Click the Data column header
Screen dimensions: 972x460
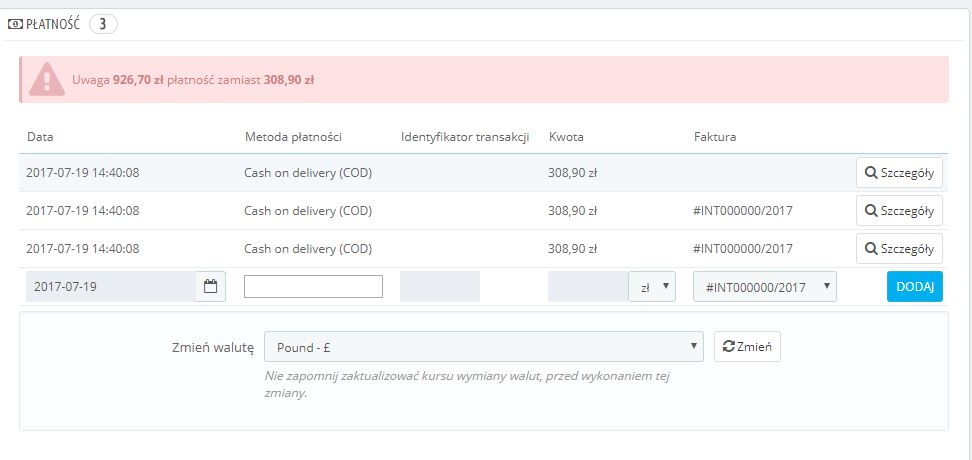click(40, 136)
